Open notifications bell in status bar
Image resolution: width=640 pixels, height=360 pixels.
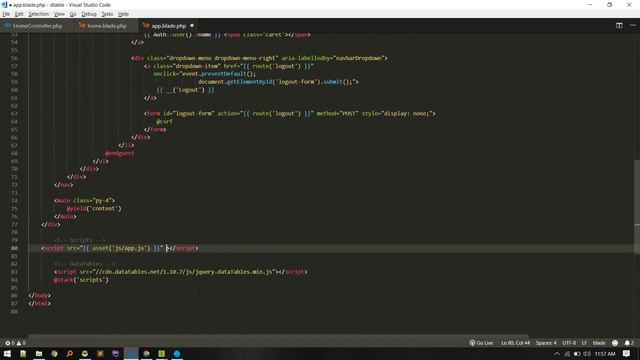629,343
